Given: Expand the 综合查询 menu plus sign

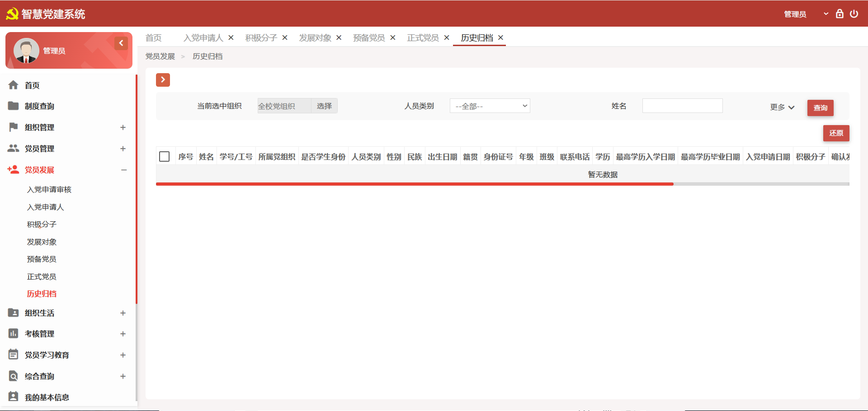Looking at the screenshot, I should pyautogui.click(x=123, y=376).
